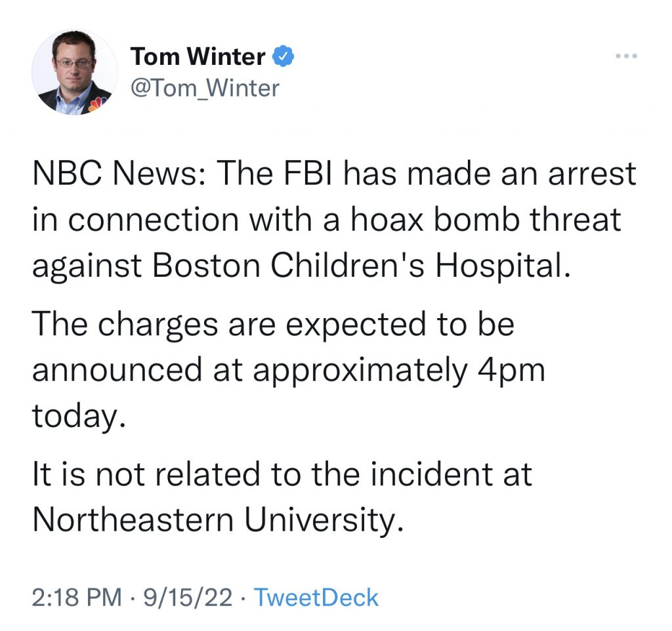Screen dimensions: 672x631
Task: Click the leftmost dot of the ellipsis menu
Action: click(618, 56)
